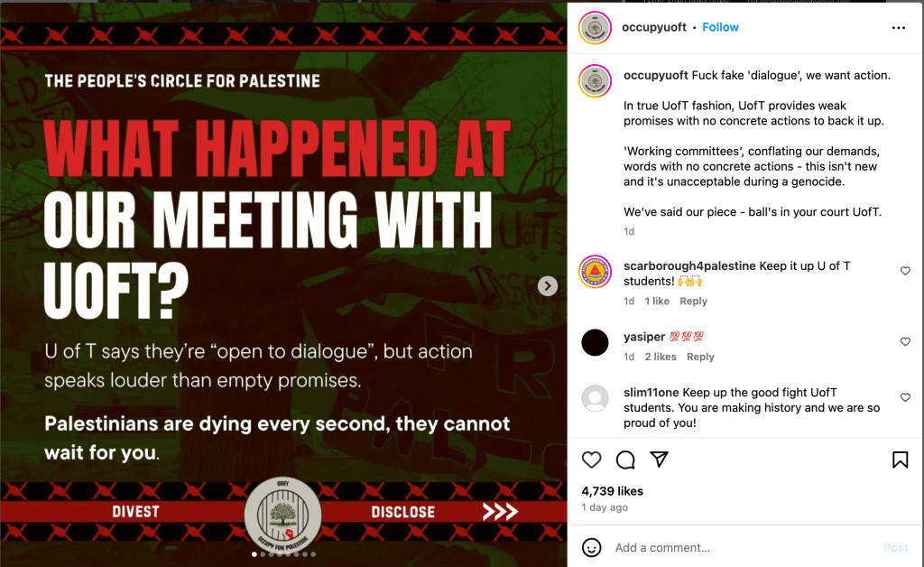Save post with bookmark icon
Image resolution: width=924 pixels, height=567 pixels.
click(x=900, y=460)
